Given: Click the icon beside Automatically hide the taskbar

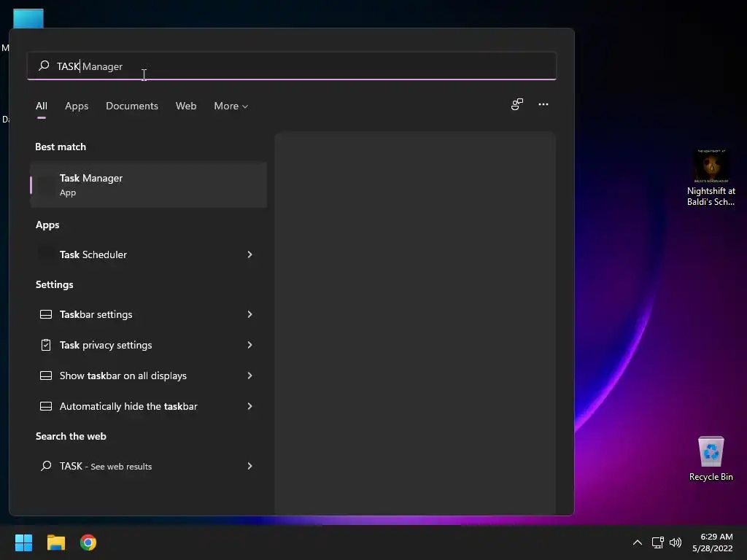Looking at the screenshot, I should [46, 406].
